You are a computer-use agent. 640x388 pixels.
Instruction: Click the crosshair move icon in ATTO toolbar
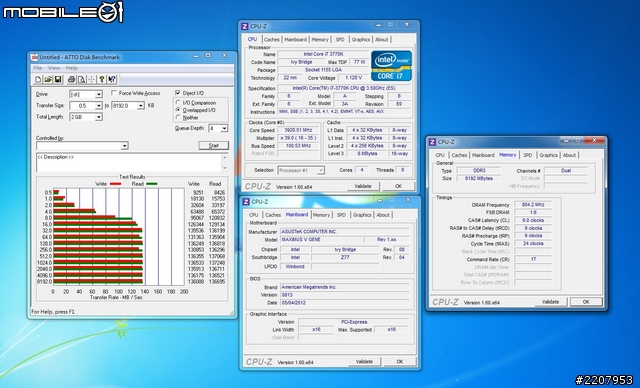point(91,80)
